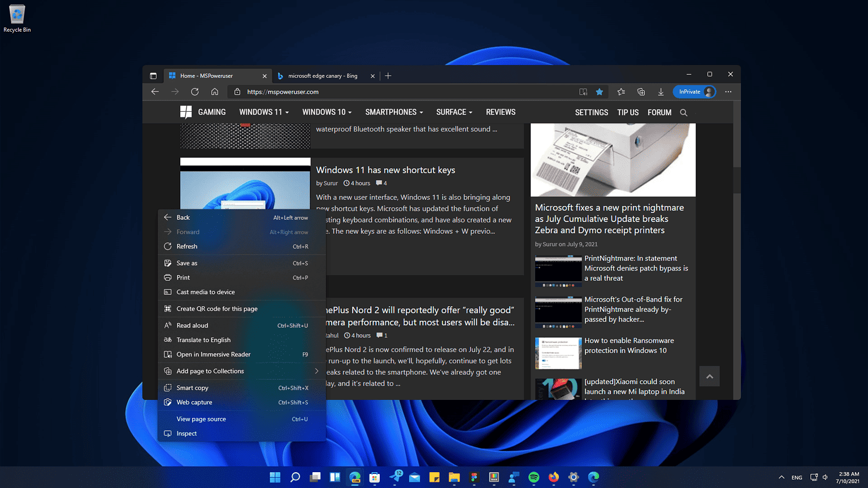The width and height of the screenshot is (868, 488).
Task: Open Edge Settings and more menu
Action: point(728,91)
